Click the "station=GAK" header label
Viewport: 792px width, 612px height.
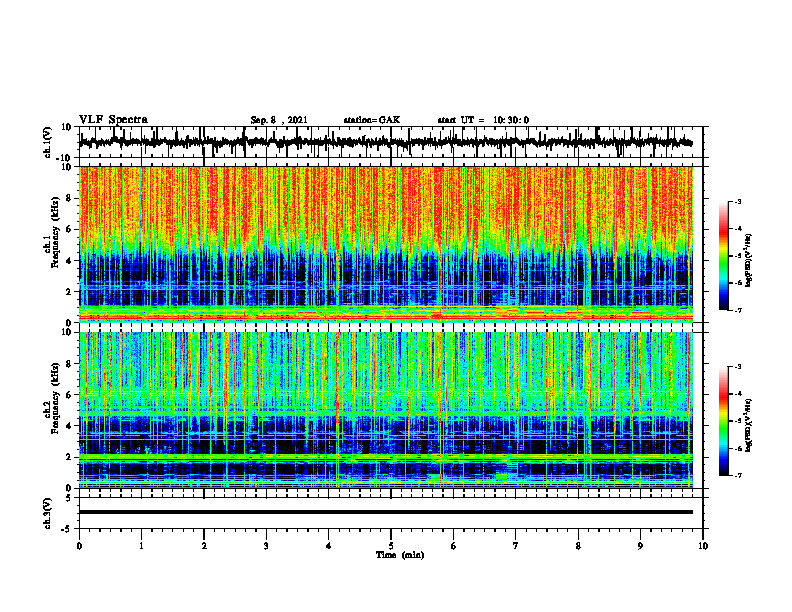372,120
